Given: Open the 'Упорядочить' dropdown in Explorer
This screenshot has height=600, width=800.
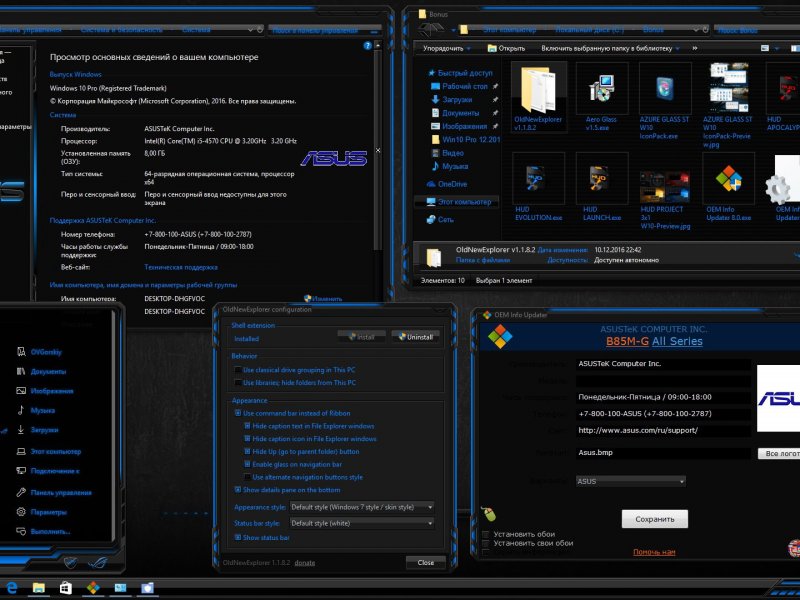Looking at the screenshot, I should pos(446,48).
